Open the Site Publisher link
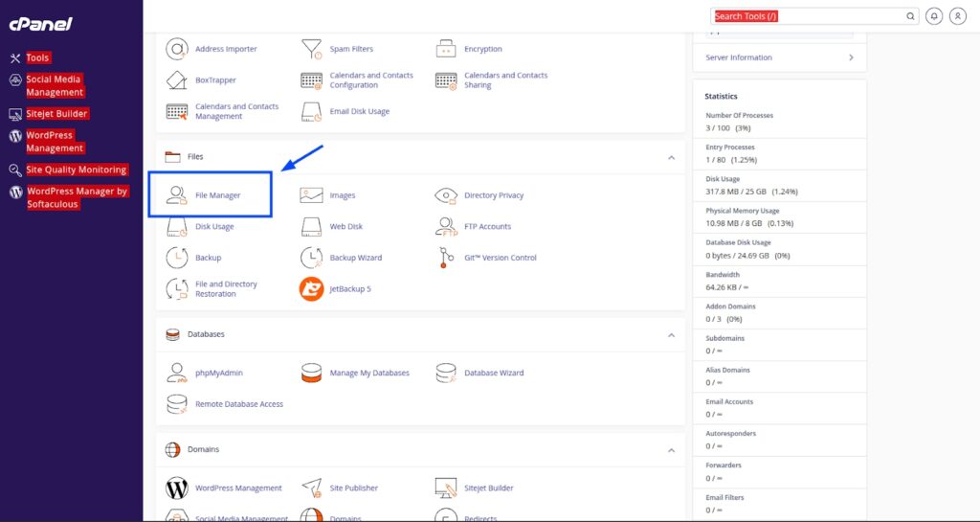Screen dimensions: 980x522 pyautogui.click(x=354, y=488)
